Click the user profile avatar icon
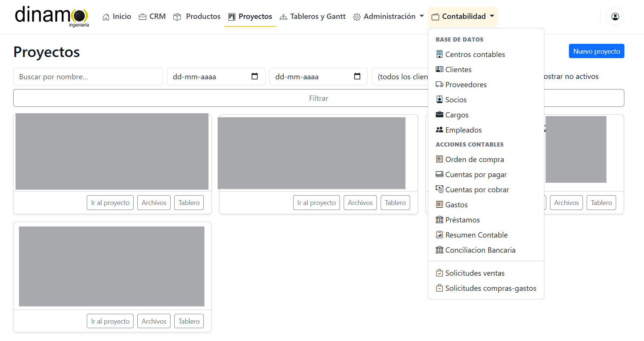 (x=615, y=17)
